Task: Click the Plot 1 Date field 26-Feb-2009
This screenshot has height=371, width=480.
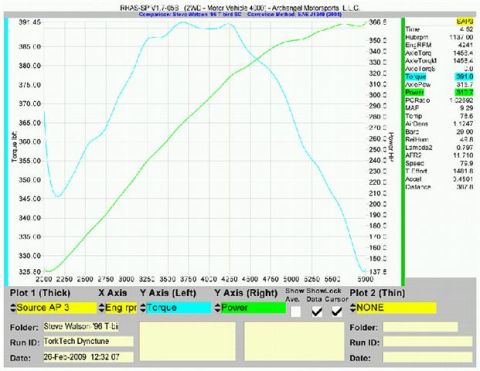Action: [x=88, y=357]
